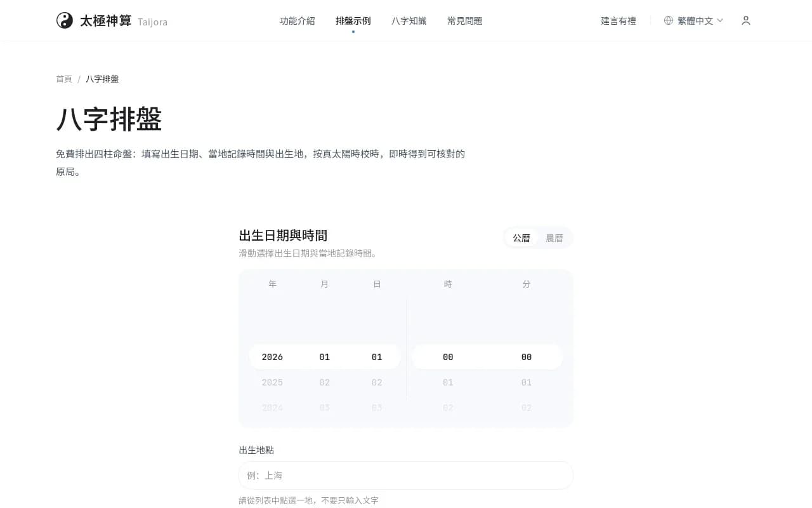Click the globe language icon

click(669, 20)
